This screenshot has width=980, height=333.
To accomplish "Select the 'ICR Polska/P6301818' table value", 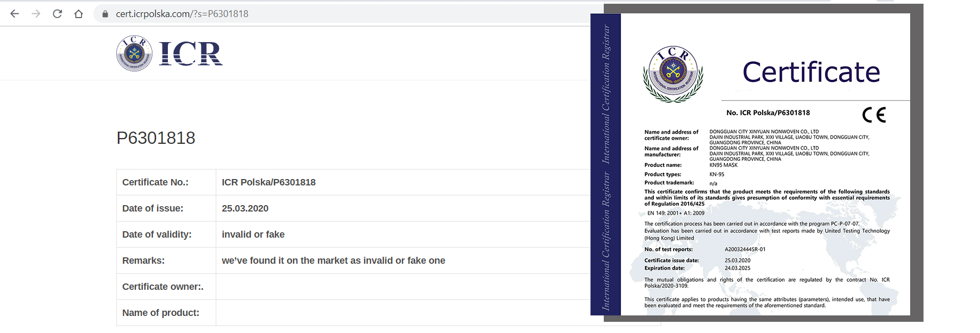I will coord(269,182).
